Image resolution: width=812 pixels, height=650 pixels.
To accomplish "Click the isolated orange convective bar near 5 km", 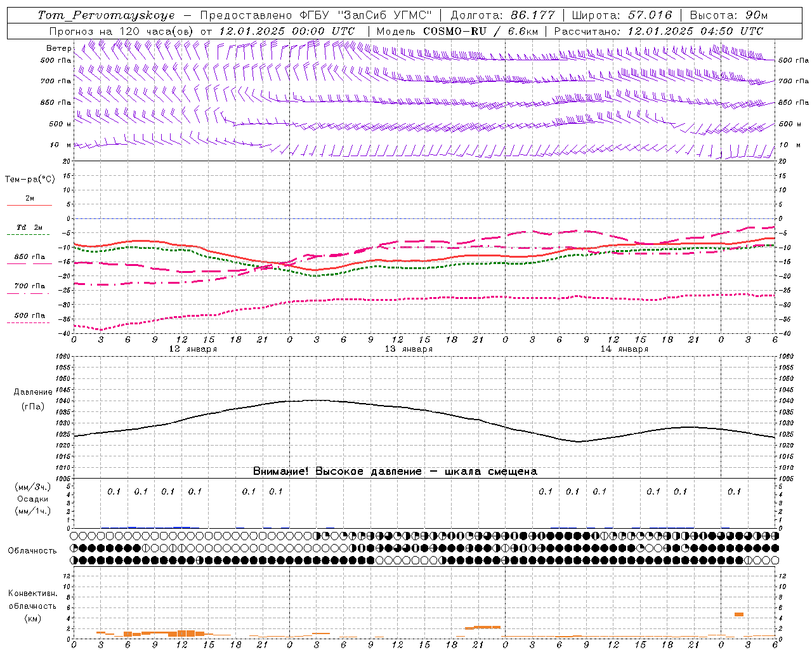I will click(739, 614).
